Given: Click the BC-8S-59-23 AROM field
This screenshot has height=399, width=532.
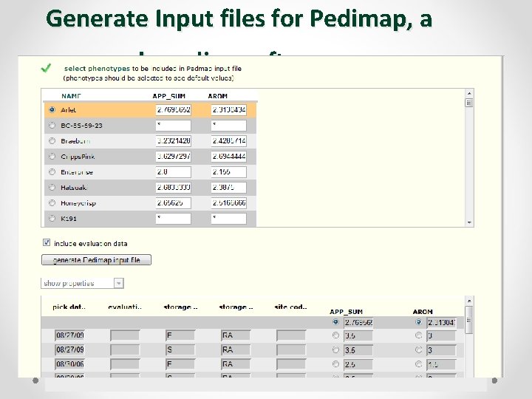Looking at the screenshot, I should click(228, 126).
